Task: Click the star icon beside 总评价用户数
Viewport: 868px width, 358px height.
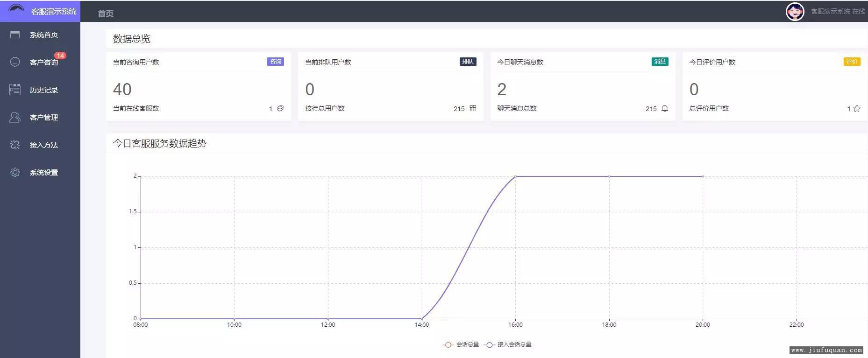Action: 857,108
